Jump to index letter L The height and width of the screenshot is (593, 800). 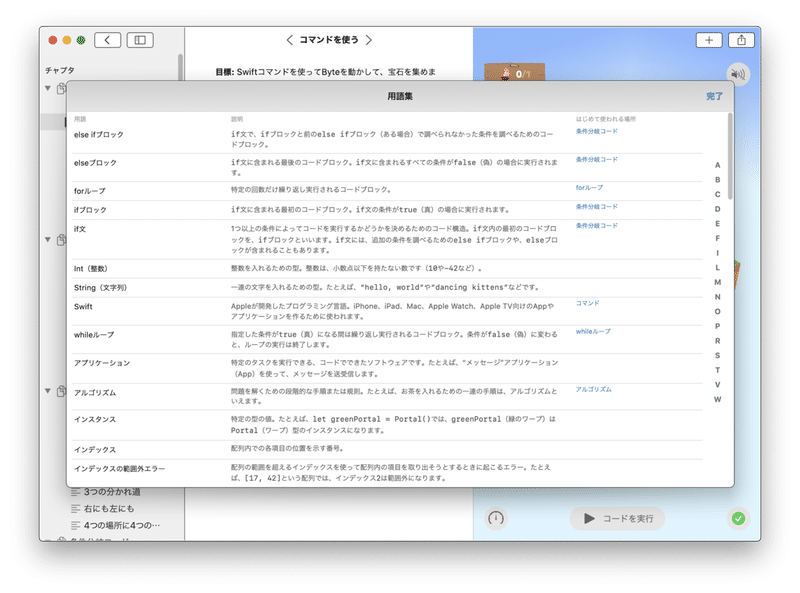717,267
